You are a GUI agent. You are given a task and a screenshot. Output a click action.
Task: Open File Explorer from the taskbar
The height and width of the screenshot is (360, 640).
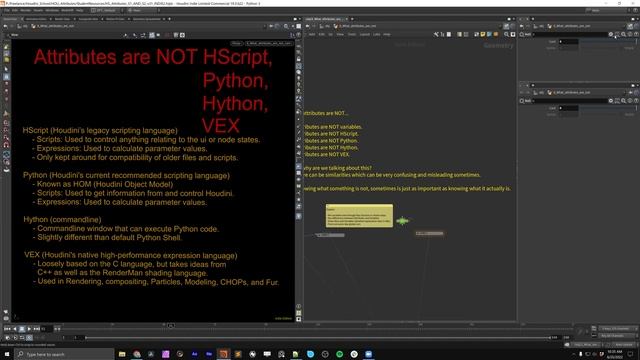point(122,354)
